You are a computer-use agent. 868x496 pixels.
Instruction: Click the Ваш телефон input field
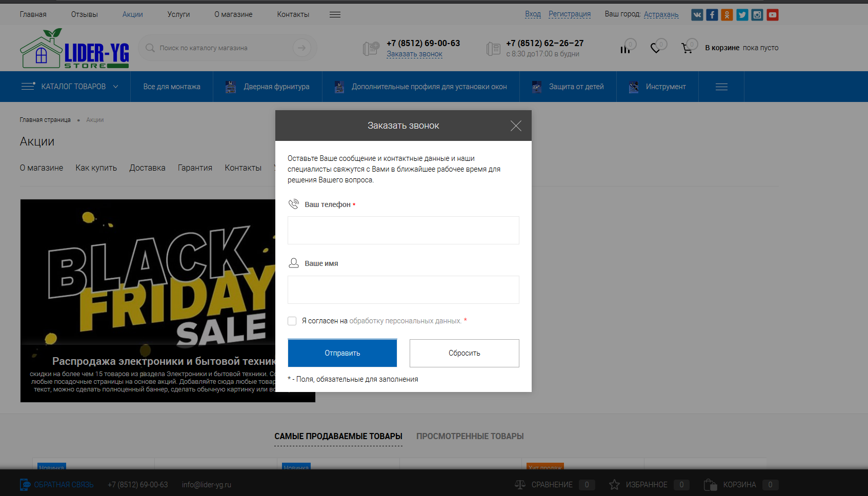coord(403,230)
